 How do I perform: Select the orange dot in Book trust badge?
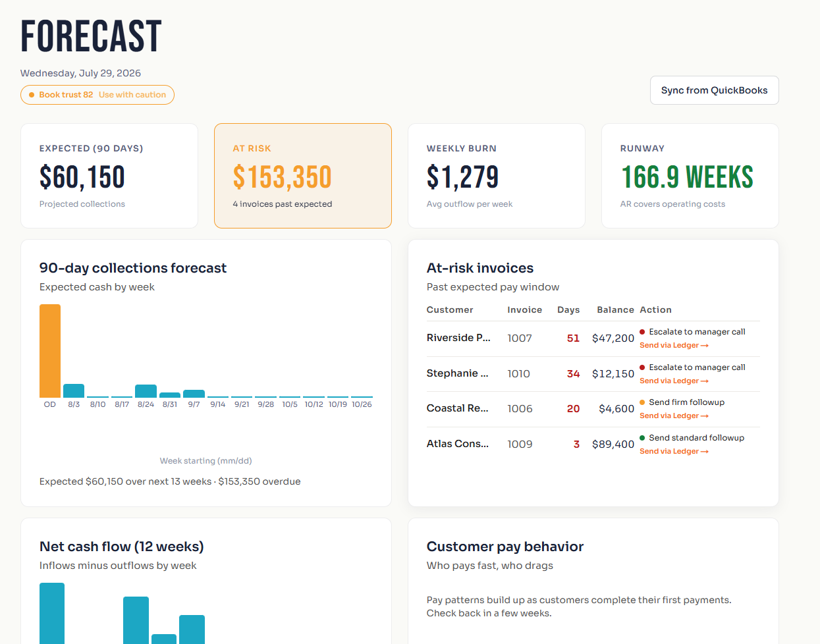tap(32, 95)
